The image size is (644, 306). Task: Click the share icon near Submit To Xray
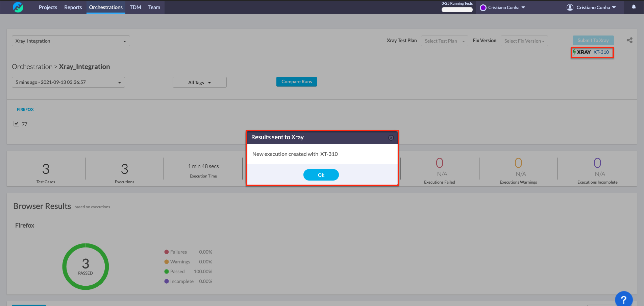[x=629, y=40]
